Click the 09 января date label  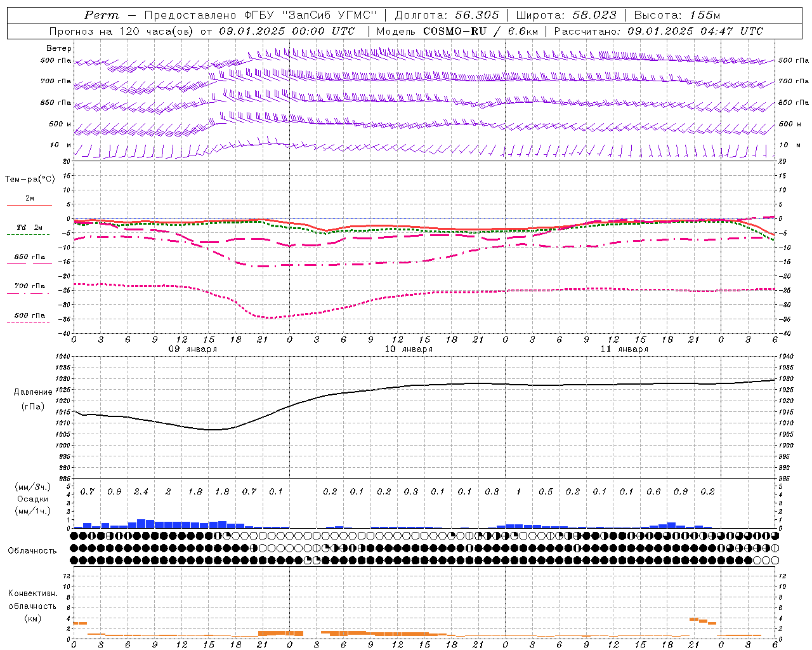coord(192,349)
